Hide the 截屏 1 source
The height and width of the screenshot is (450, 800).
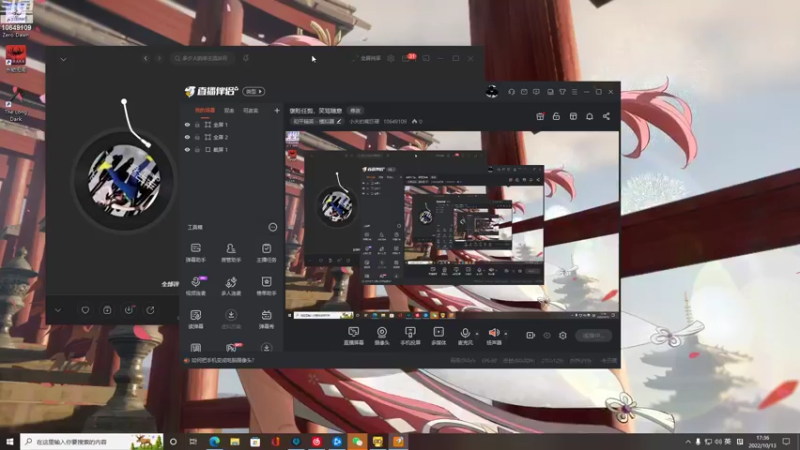tap(187, 149)
